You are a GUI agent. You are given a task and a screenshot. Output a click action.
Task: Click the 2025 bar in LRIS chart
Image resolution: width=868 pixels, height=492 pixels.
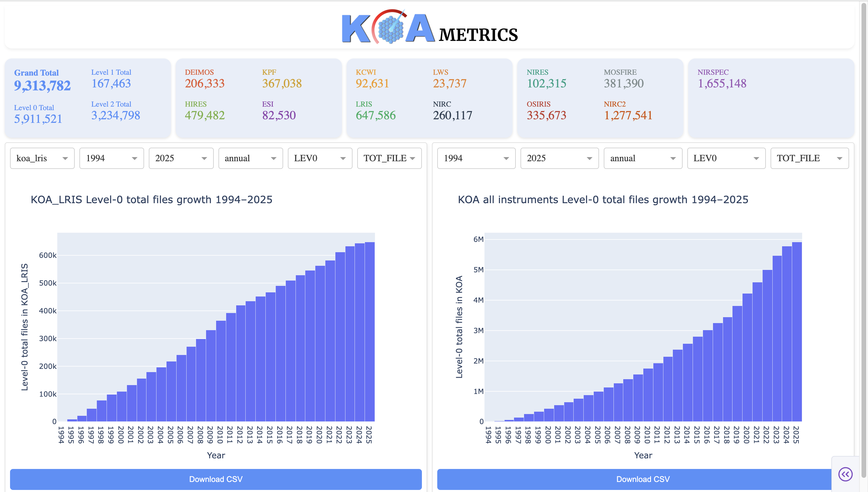[370, 331]
